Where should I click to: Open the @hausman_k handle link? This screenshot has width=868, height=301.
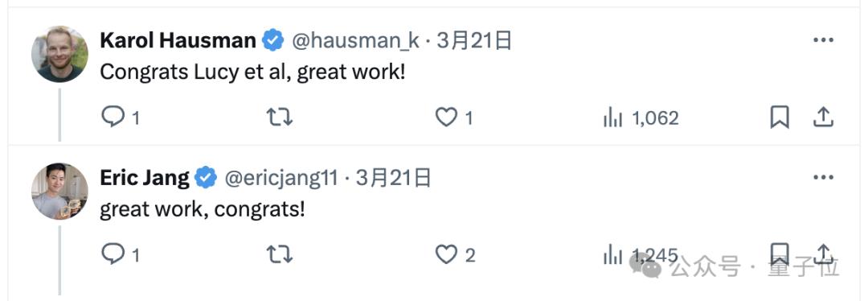click(355, 40)
